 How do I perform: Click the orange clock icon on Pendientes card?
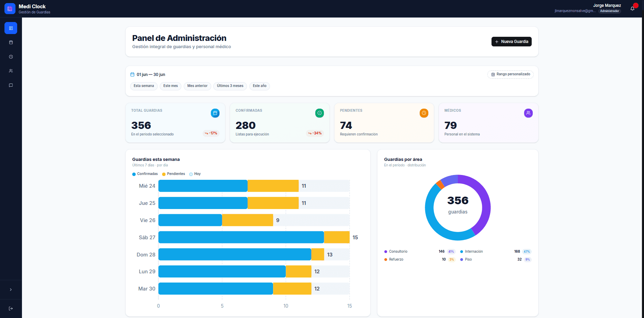click(x=424, y=113)
